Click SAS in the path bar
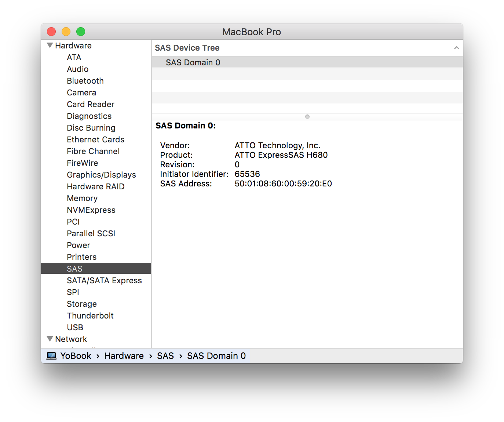The image size is (504, 422). click(x=165, y=356)
